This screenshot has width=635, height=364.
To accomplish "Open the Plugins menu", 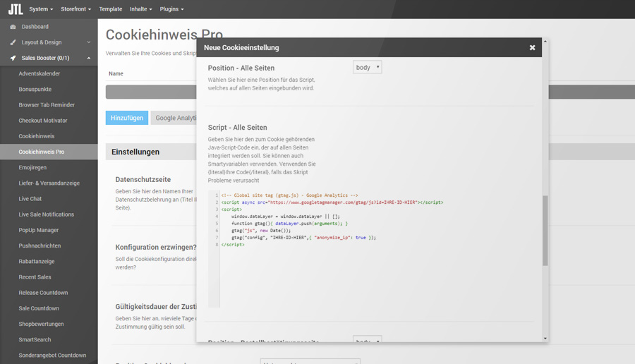I will tap(171, 9).
